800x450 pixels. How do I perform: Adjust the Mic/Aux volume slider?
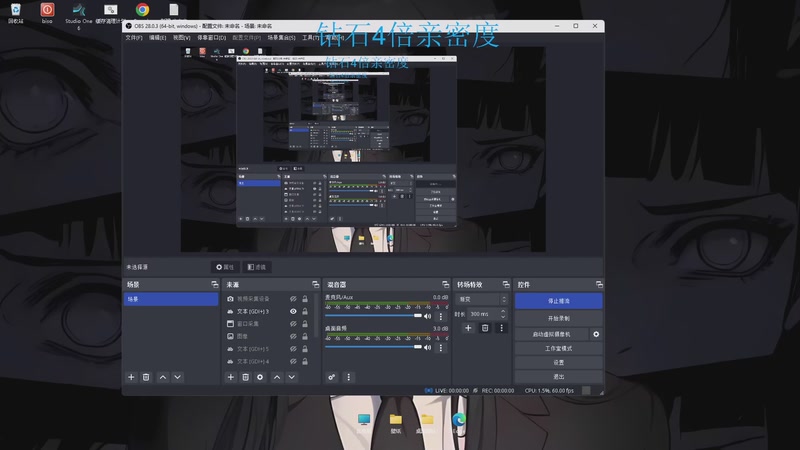point(373,316)
